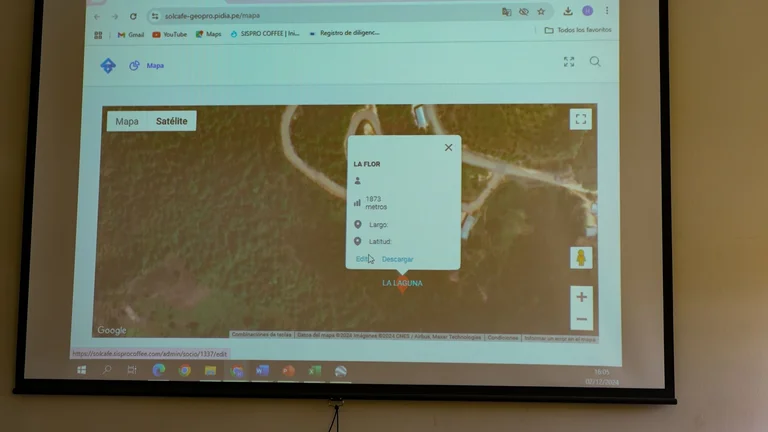
Task: Click Combinaciones de teclas on map footer
Action: coord(262,335)
